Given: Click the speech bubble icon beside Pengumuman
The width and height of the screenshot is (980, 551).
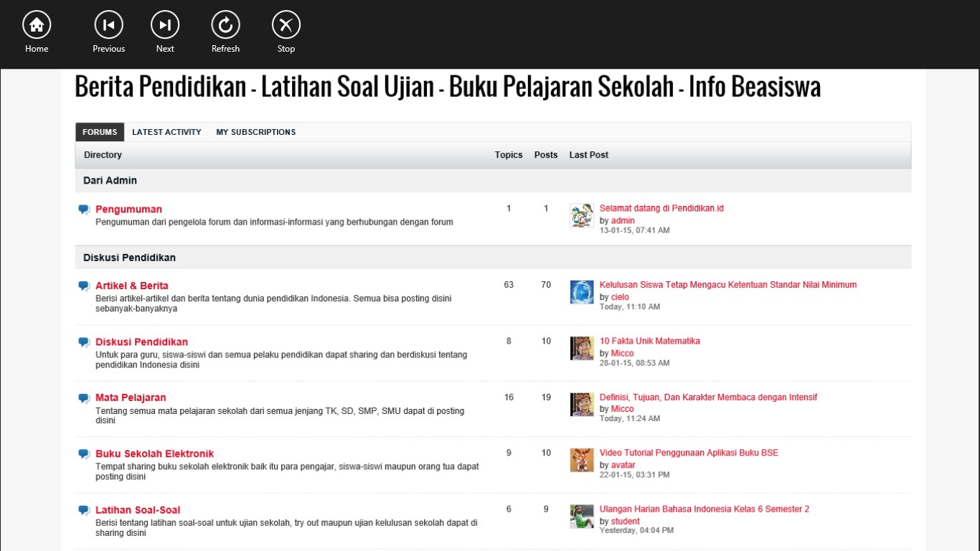Looking at the screenshot, I should (84, 209).
